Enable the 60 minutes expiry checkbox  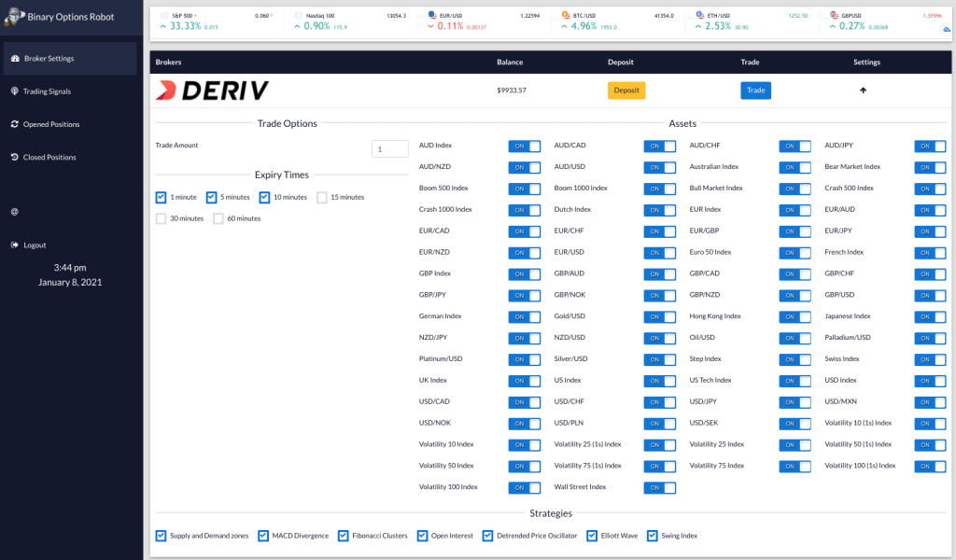[218, 218]
